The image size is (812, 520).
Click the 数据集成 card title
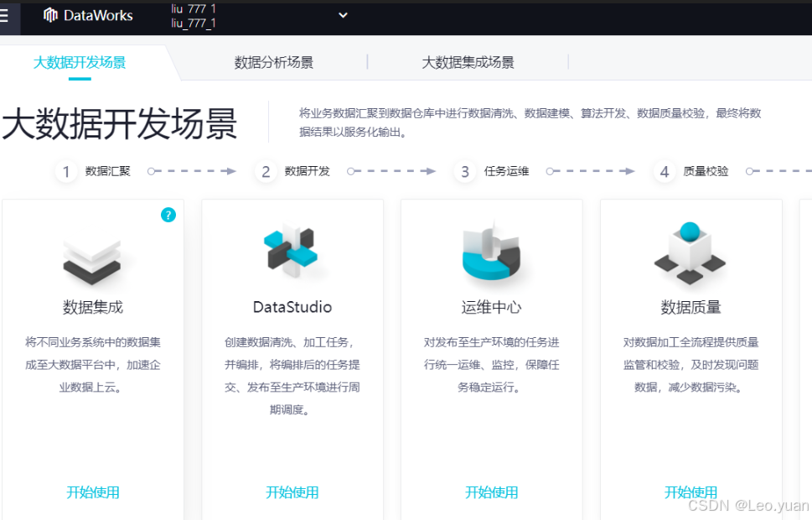click(93, 308)
